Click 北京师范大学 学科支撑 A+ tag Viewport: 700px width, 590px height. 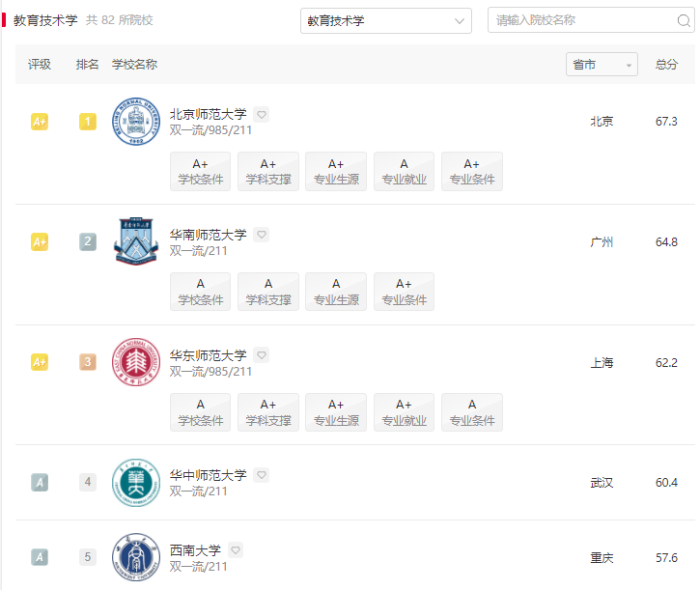tap(268, 172)
